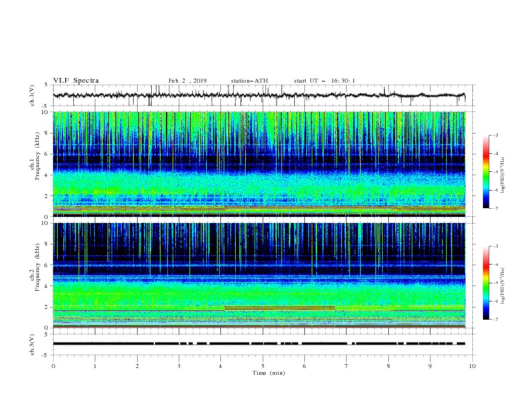532x411 pixels.
Task: Click the '2' tick on the time axis
Action: coord(137,366)
